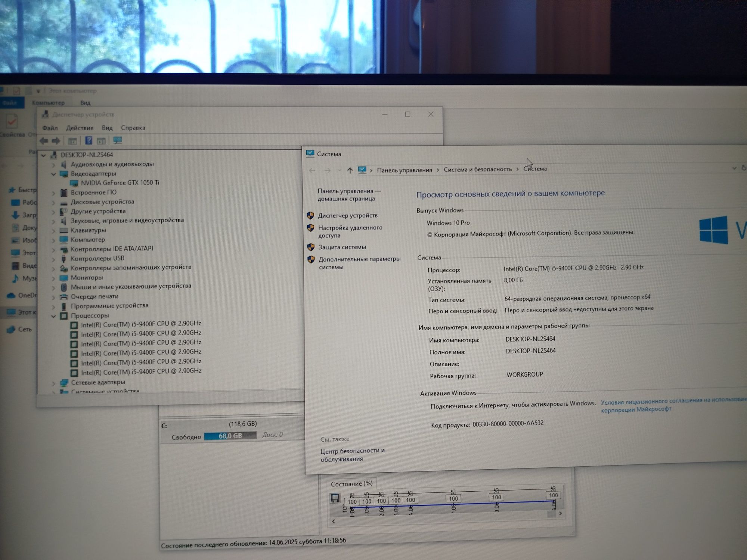Click Windows 10 Pro edition text
The image size is (747, 560).
[x=448, y=223]
